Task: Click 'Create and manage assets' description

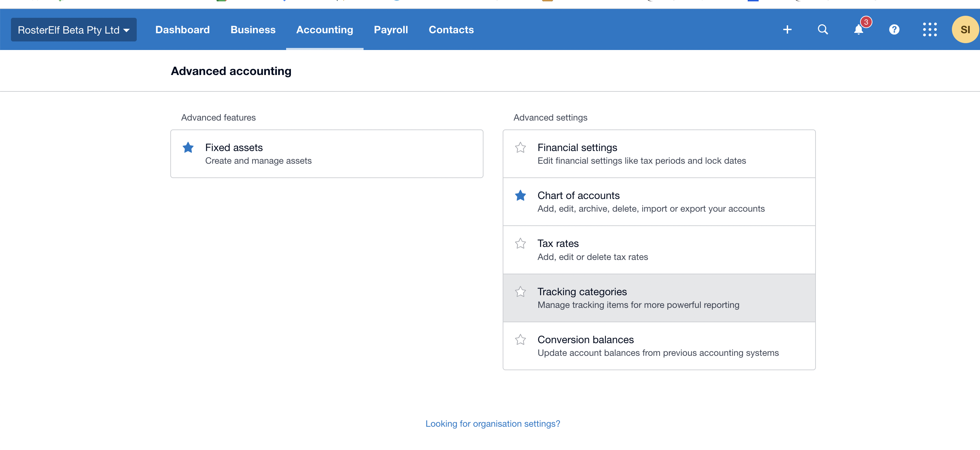Action: [258, 161]
